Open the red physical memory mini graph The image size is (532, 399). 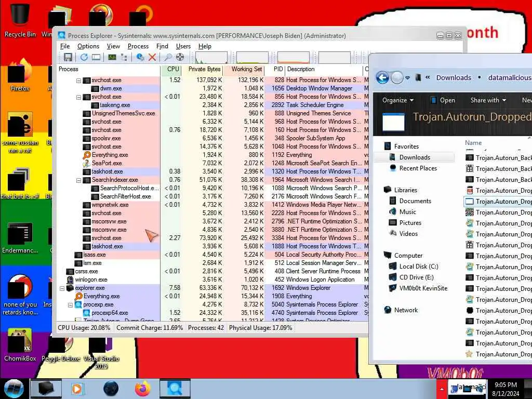pos(293,57)
